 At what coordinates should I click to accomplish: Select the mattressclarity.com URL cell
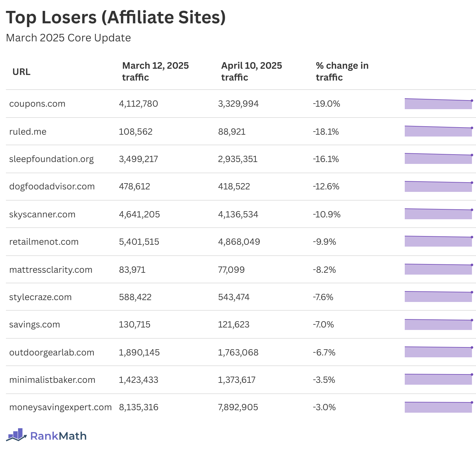(51, 270)
